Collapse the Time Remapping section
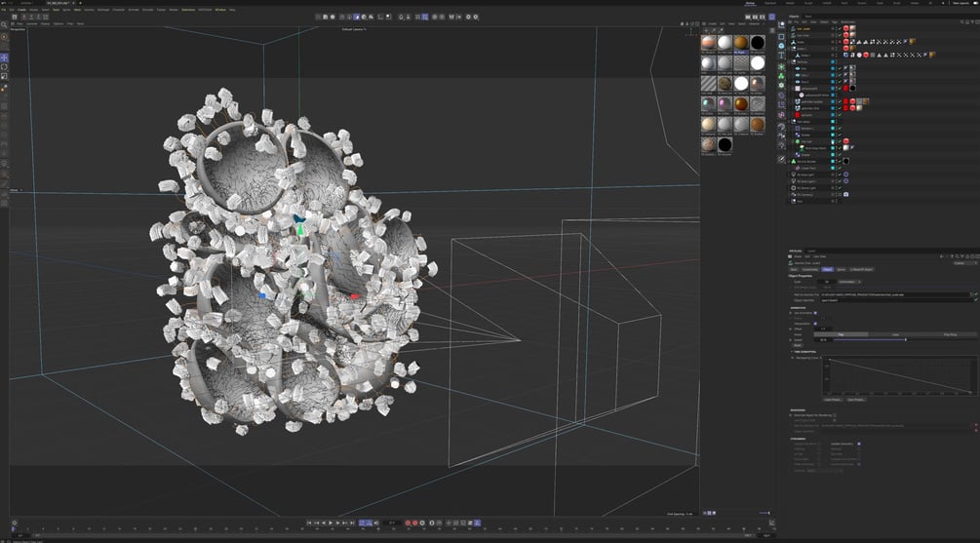 coord(792,352)
